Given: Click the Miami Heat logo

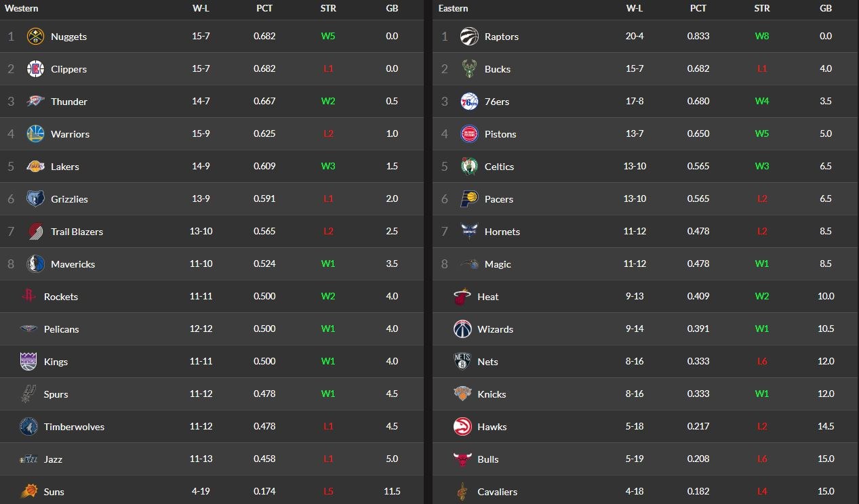Looking at the screenshot, I should [462, 297].
